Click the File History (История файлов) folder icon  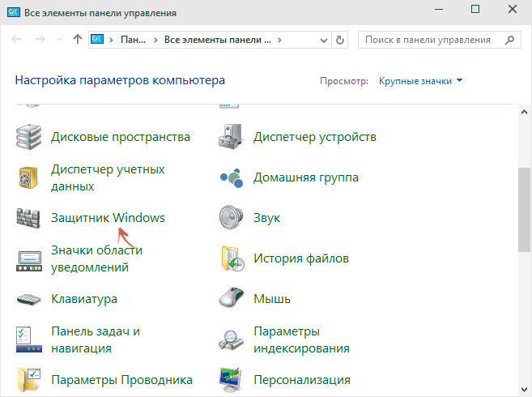232,258
